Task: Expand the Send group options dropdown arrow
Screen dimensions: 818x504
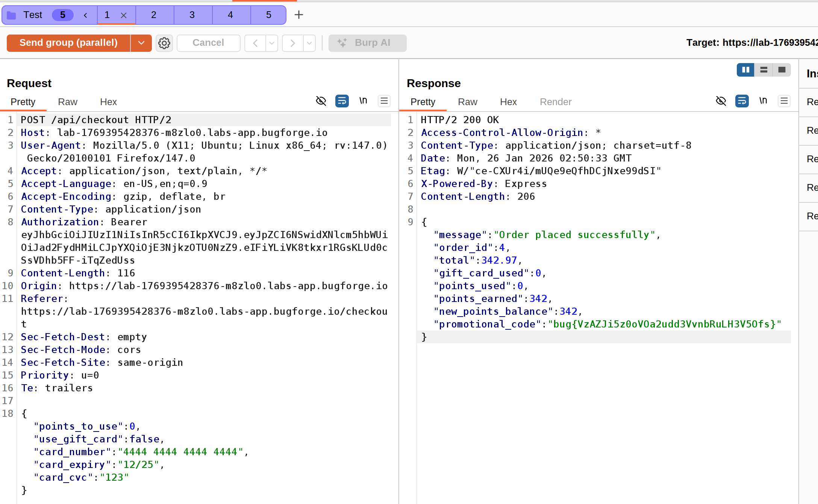Action: point(141,43)
